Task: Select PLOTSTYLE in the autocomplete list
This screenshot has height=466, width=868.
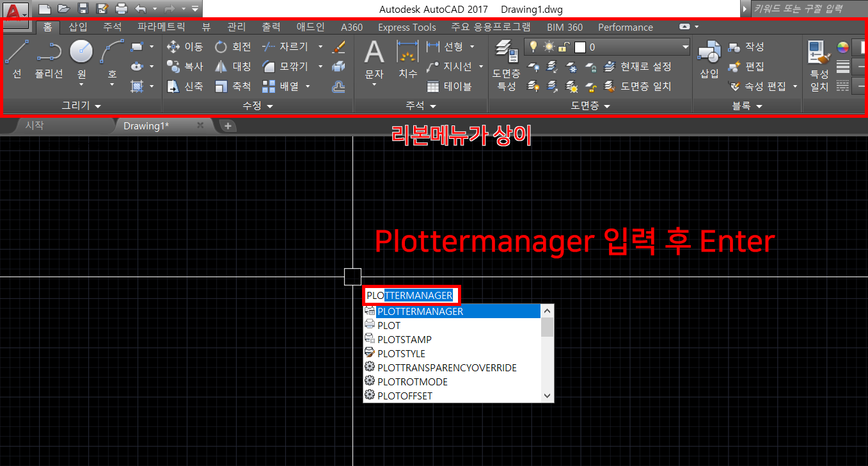Action: pos(452,353)
